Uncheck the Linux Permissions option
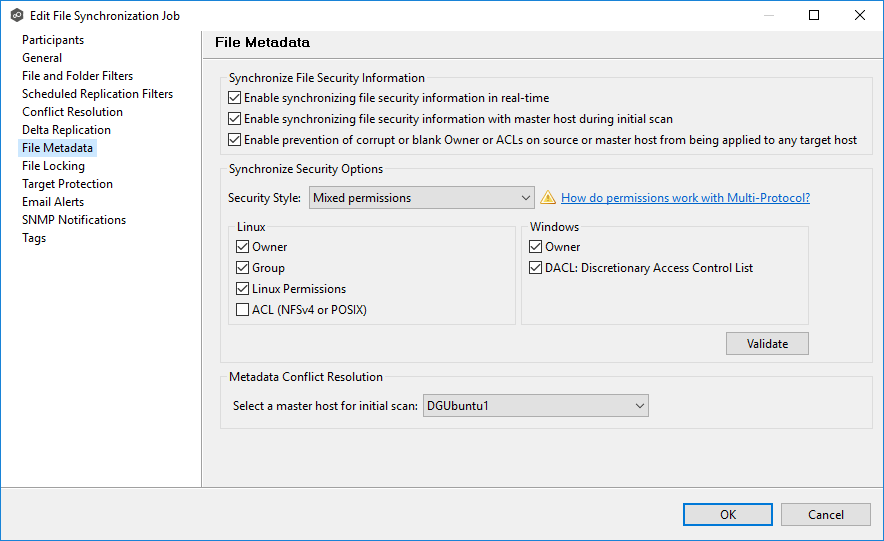Image resolution: width=884 pixels, height=541 pixels. pyautogui.click(x=243, y=289)
